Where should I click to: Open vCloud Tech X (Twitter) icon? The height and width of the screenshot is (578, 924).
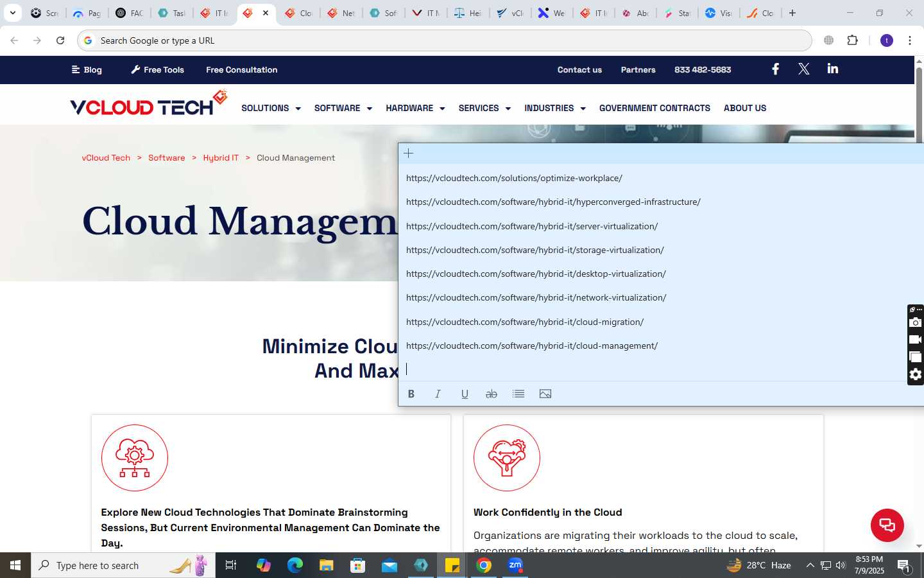803,69
